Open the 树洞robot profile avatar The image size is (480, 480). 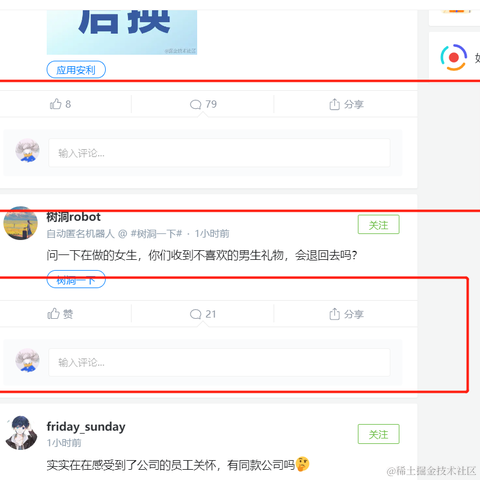point(21,223)
